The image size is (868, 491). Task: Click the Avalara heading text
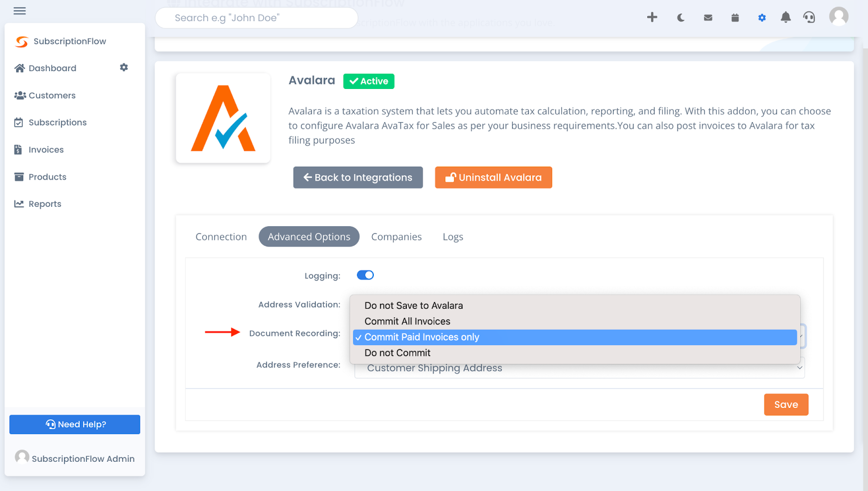click(312, 80)
